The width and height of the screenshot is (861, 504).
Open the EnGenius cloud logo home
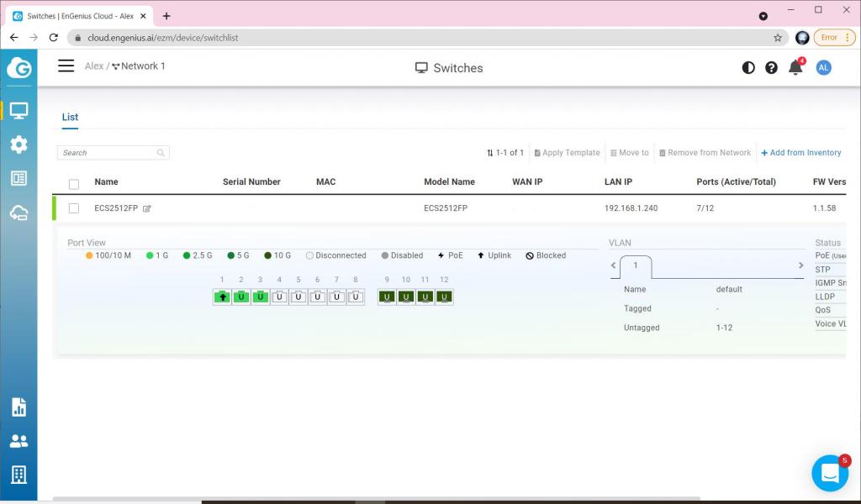pyautogui.click(x=18, y=68)
